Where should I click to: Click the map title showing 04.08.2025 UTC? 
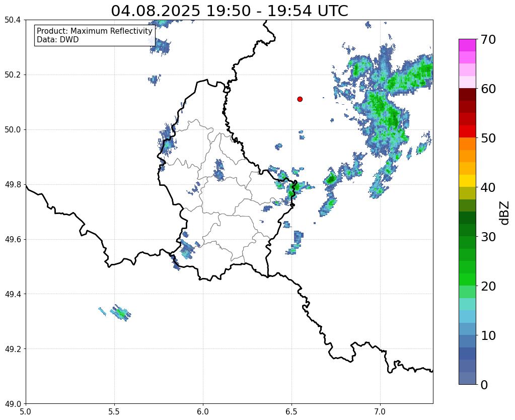[x=229, y=11]
